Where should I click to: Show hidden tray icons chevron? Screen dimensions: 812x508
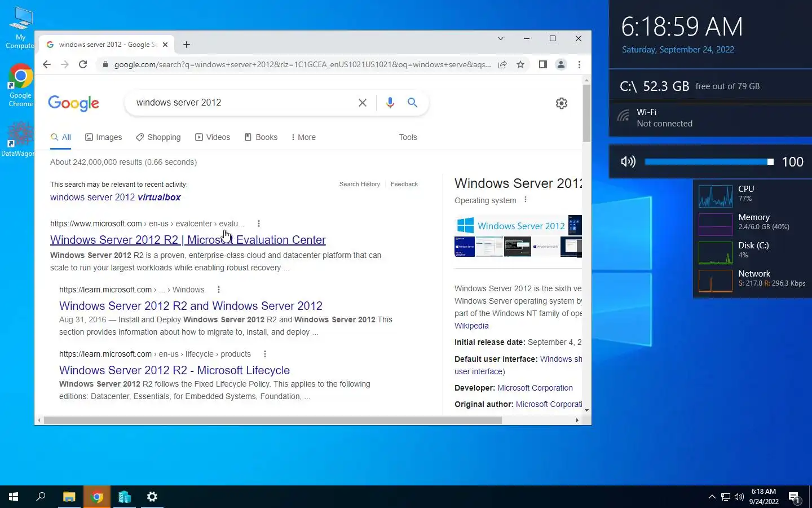712,497
